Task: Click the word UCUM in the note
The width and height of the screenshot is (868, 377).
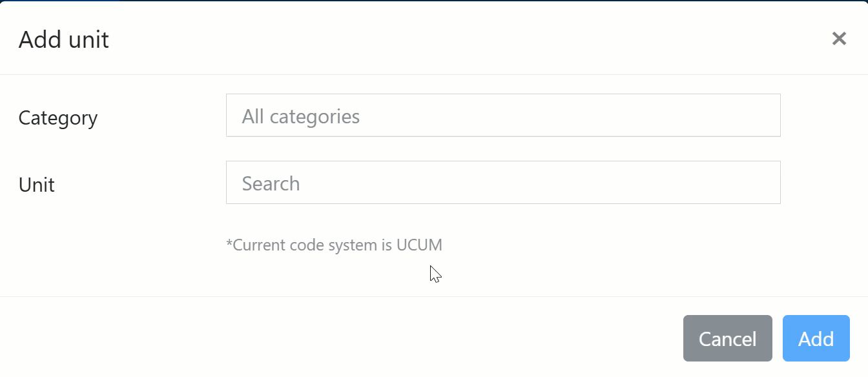Action: 420,245
